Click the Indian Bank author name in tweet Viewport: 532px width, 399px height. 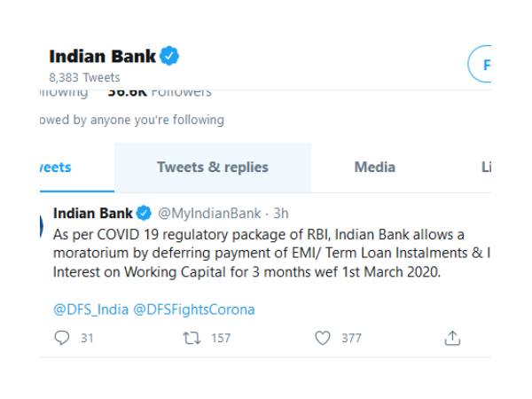pyautogui.click(x=92, y=213)
